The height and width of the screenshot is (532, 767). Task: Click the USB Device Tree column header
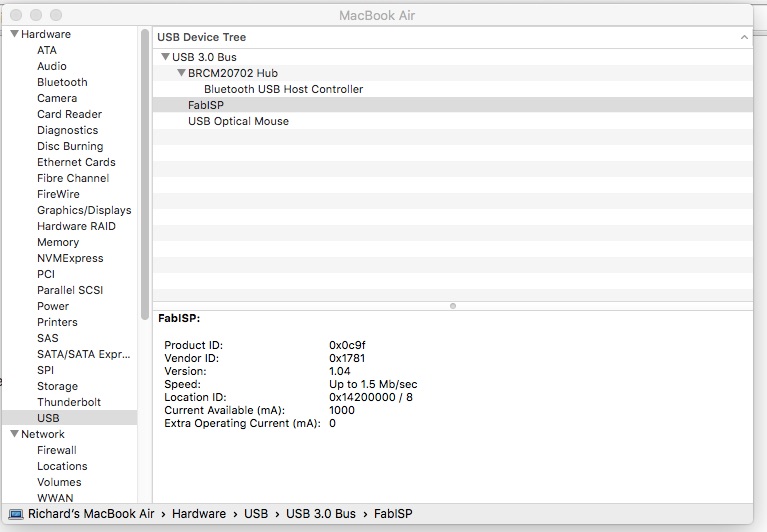point(453,37)
